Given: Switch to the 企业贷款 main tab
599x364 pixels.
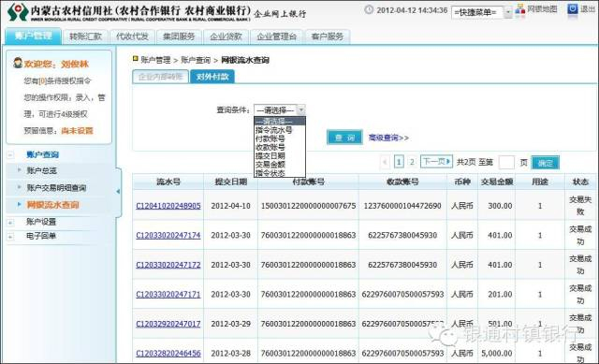Looking at the screenshot, I should (x=226, y=36).
